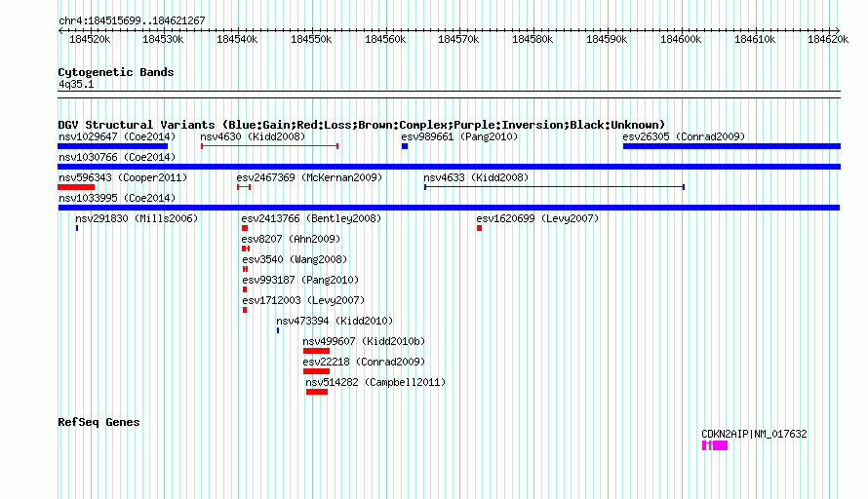Click small blue gain box under esv989661
The height and width of the screenshot is (499, 868).
point(405,146)
